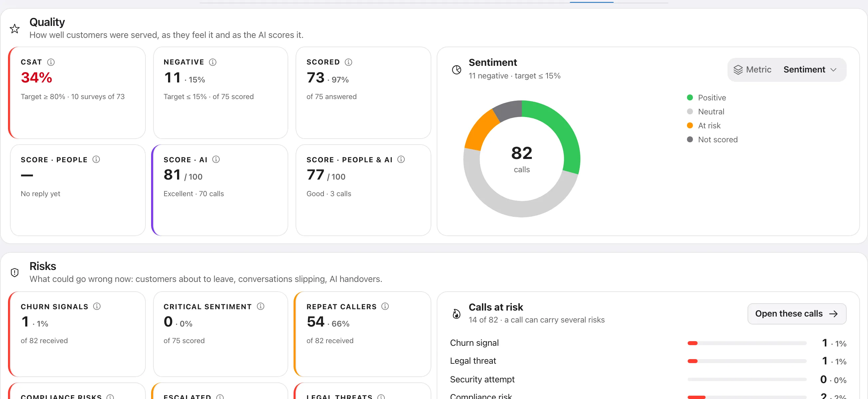The height and width of the screenshot is (399, 868).
Task: Click the Sentiment pie chart icon
Action: (457, 70)
